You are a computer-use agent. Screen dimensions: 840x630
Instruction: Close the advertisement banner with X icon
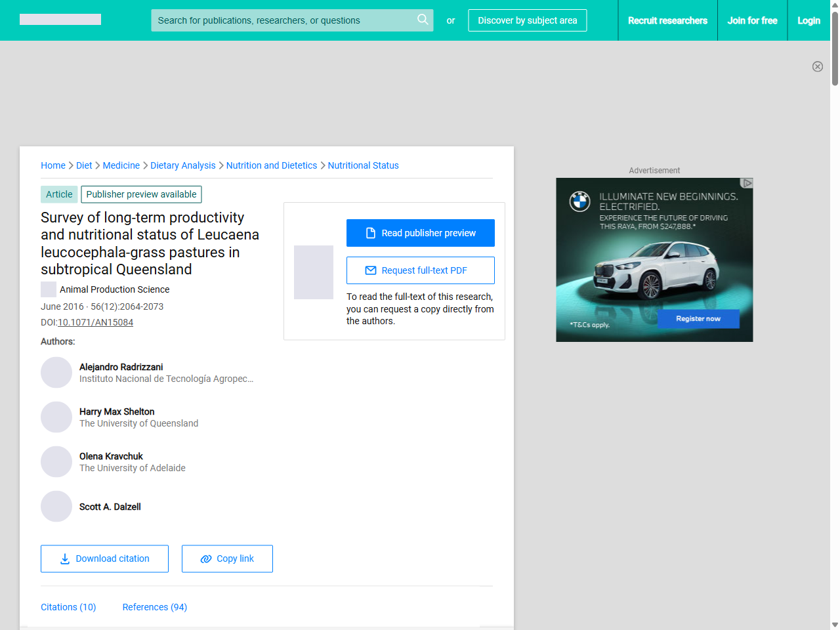[x=817, y=66]
